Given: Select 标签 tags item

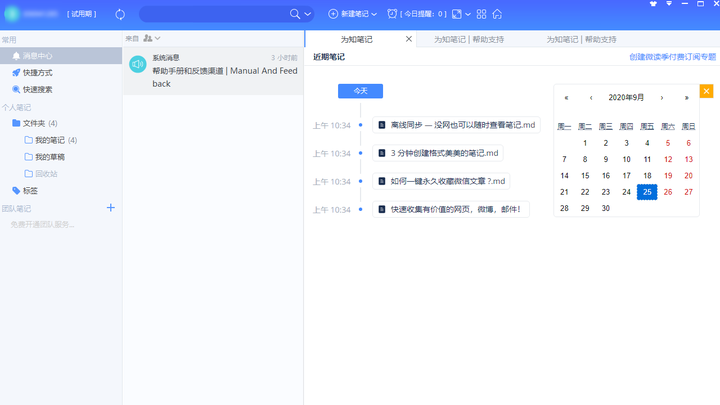Looking at the screenshot, I should [30, 191].
